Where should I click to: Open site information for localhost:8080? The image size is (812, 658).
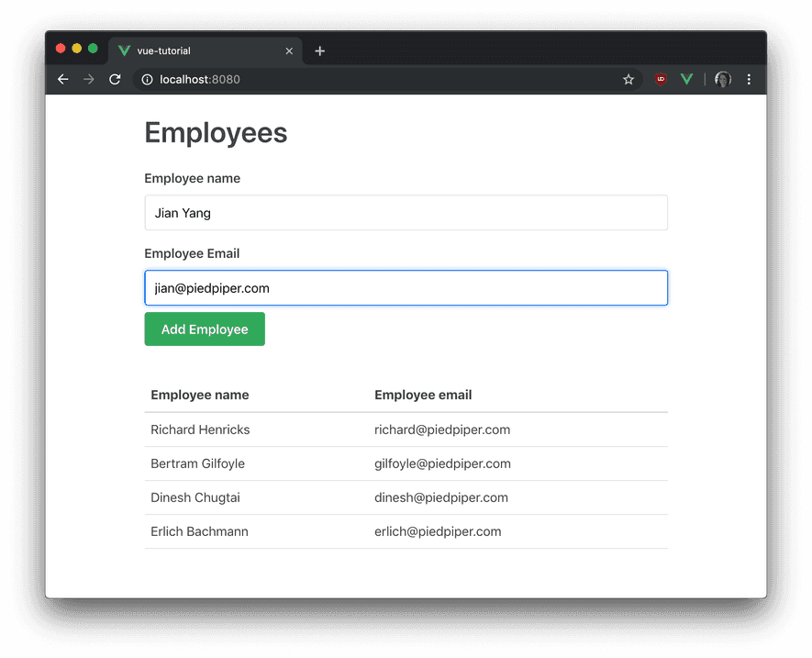[x=146, y=79]
